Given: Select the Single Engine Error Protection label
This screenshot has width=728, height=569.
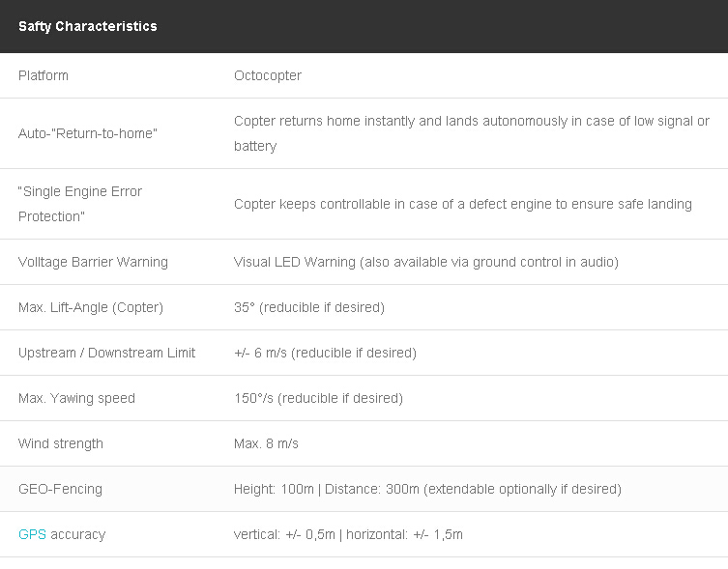Looking at the screenshot, I should pyautogui.click(x=80, y=204).
